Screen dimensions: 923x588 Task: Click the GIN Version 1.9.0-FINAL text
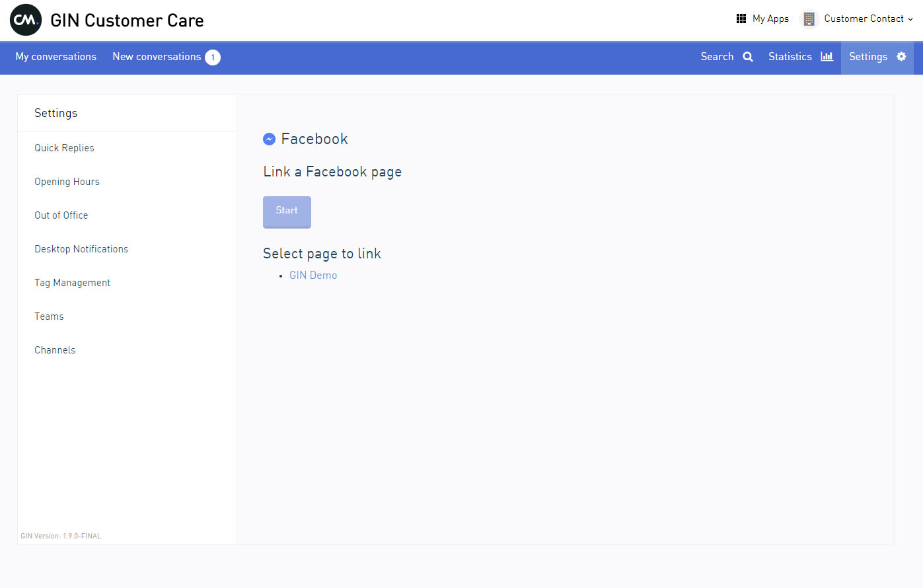point(61,536)
